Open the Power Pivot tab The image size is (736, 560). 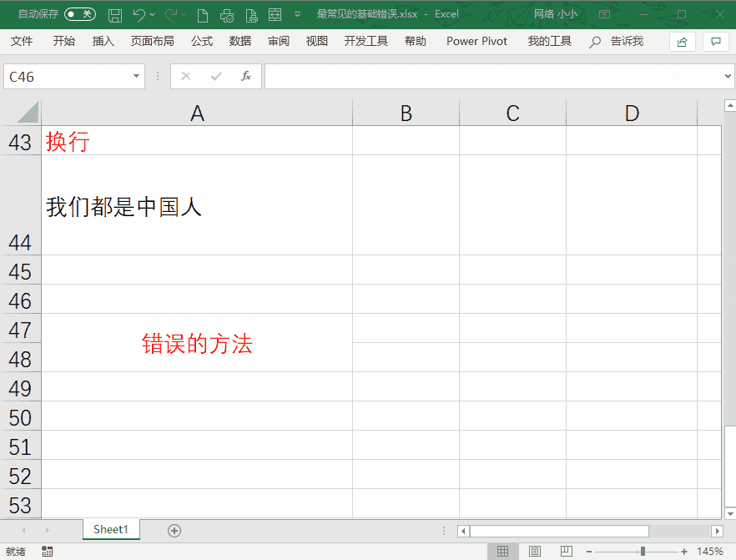tap(477, 41)
